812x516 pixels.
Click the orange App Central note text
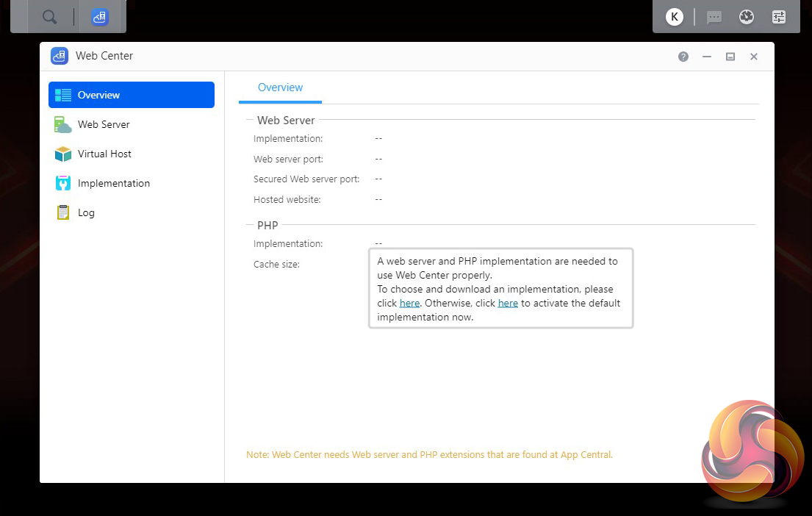[x=429, y=454]
